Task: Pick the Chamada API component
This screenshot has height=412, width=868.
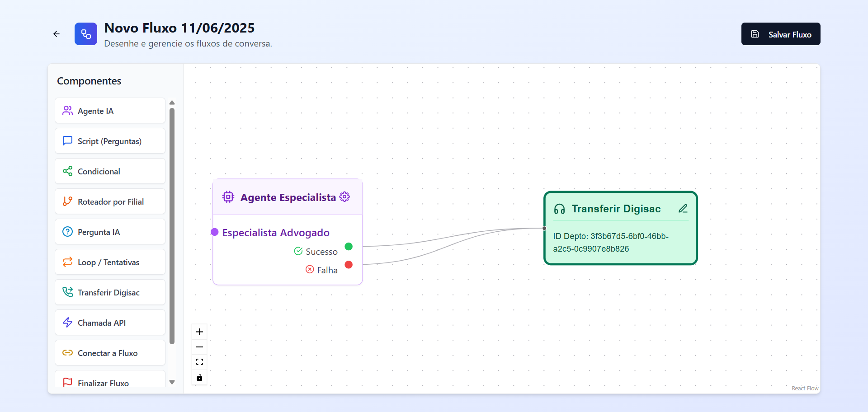Action: tap(110, 323)
